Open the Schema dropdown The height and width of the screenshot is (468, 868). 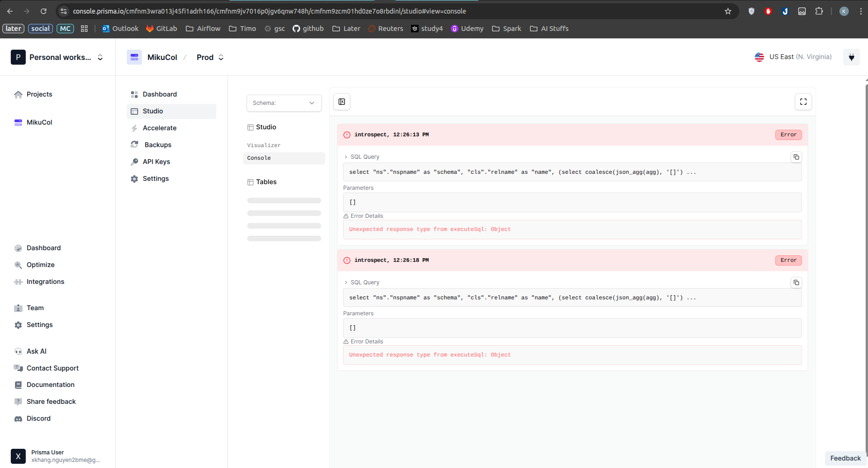click(x=284, y=103)
